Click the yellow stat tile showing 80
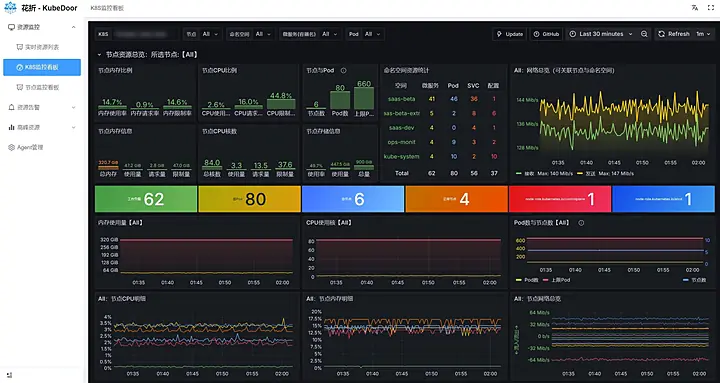The image size is (720, 383). pos(249,199)
